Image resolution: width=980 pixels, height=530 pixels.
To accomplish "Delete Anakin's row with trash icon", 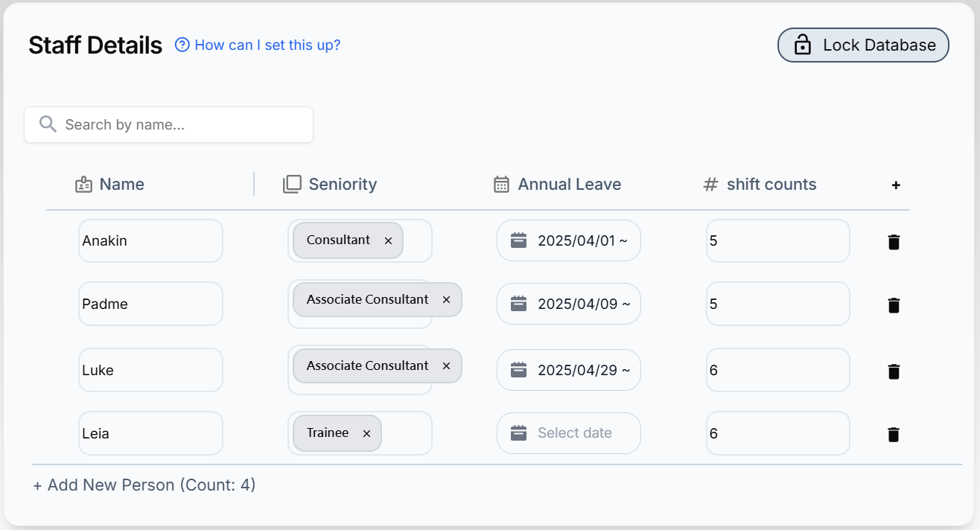I will coord(894,242).
